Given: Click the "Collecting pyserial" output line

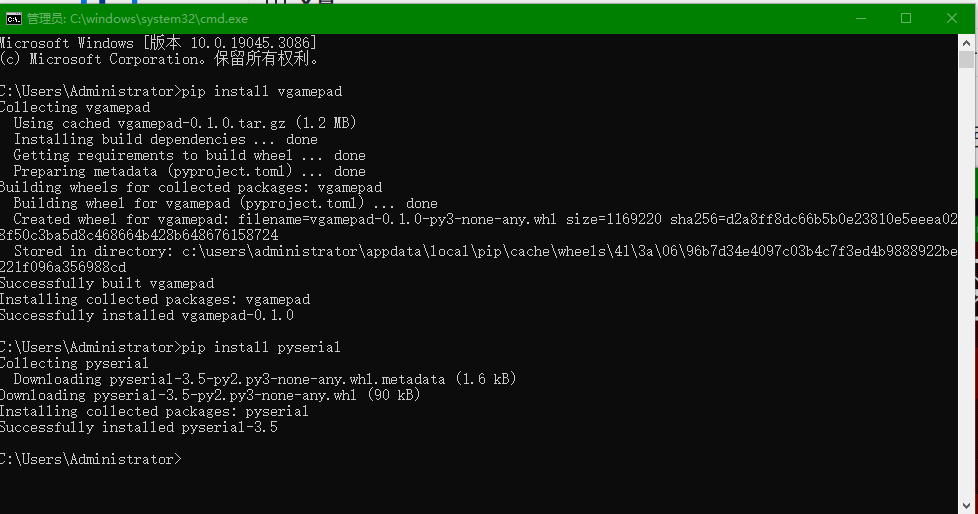Looking at the screenshot, I should [74, 363].
